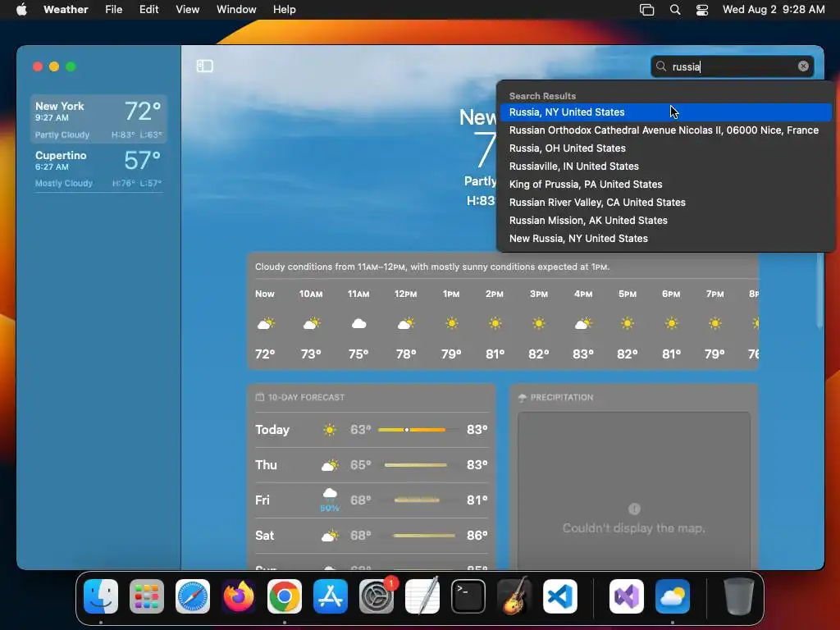Open the Cupertino city card in sidebar
This screenshot has width=840, height=630.
[98, 168]
